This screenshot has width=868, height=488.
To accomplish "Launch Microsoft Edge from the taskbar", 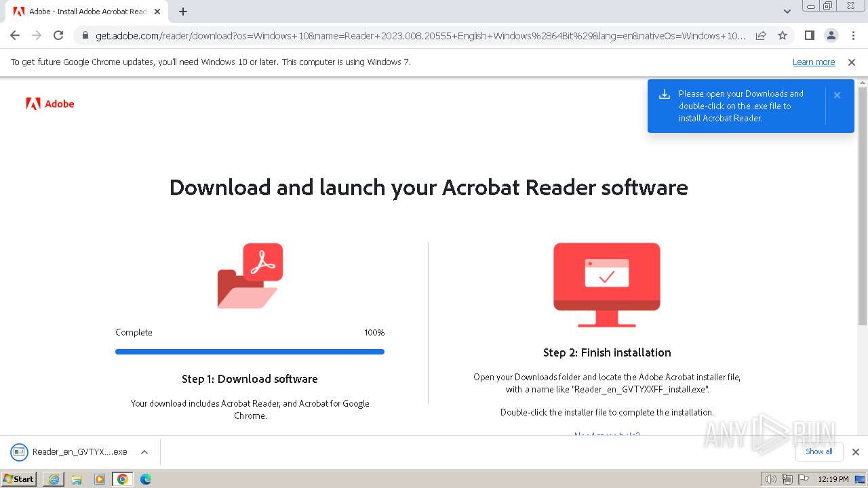I will click(146, 479).
